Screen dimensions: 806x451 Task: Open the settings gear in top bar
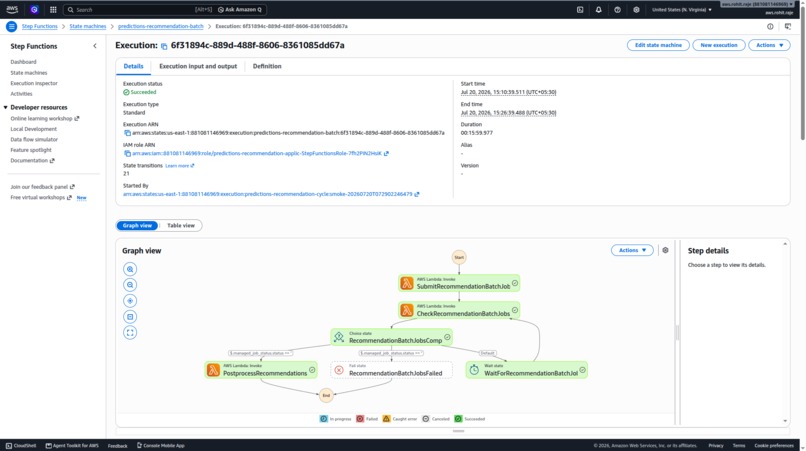[x=636, y=9]
